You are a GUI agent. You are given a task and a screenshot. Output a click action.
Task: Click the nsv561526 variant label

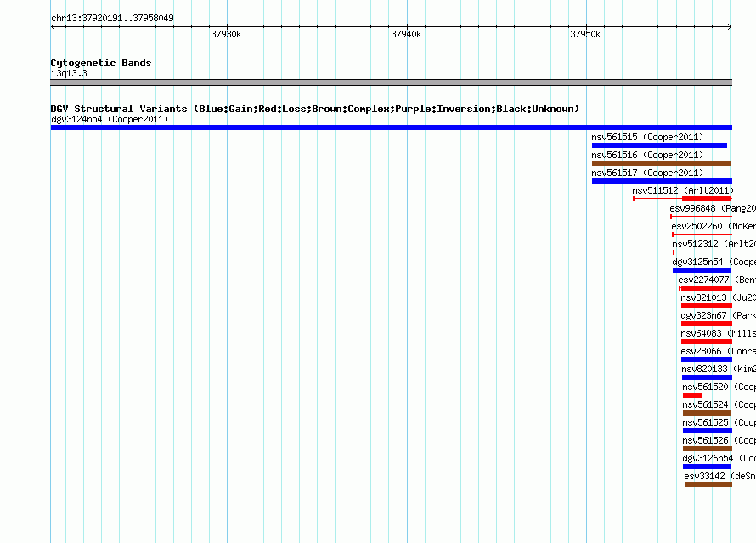click(x=719, y=440)
